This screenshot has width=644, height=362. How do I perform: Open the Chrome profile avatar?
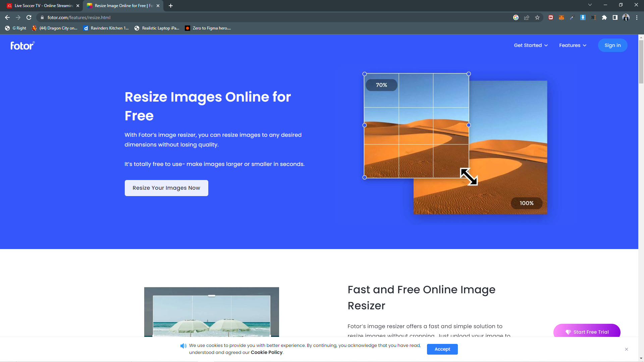(626, 17)
